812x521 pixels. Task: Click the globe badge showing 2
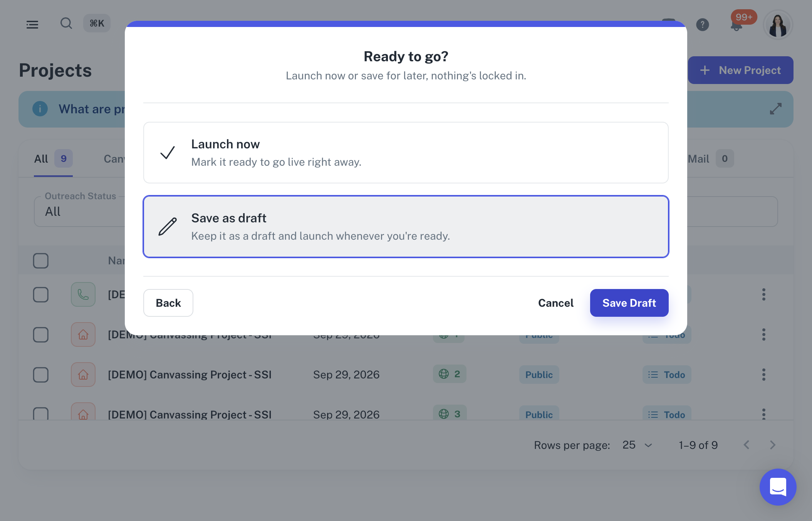coord(450,374)
